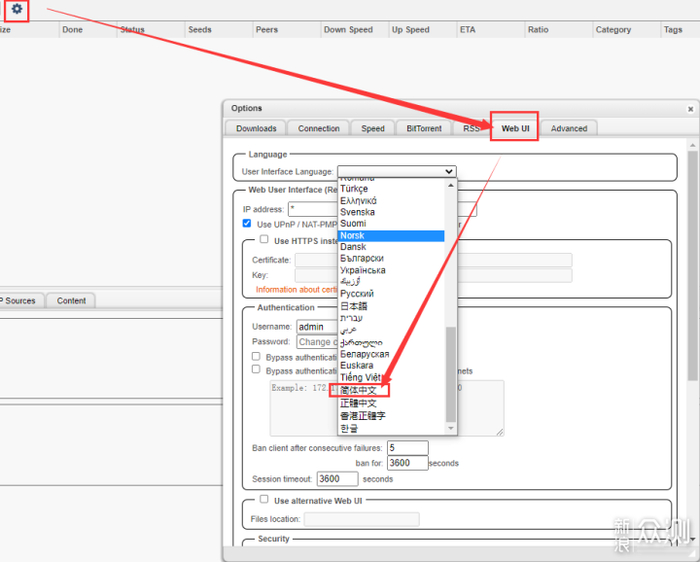Image resolution: width=700 pixels, height=562 pixels.
Task: Edit consecutive failures ban count field
Action: coord(408,448)
